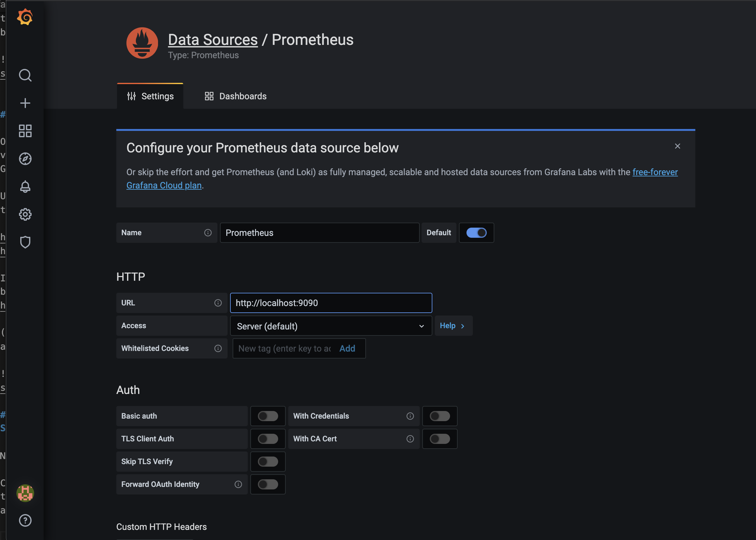Screen dimensions: 756x540
Task: Open the Alerting bell icon in sidebar
Action: [x=25, y=187]
